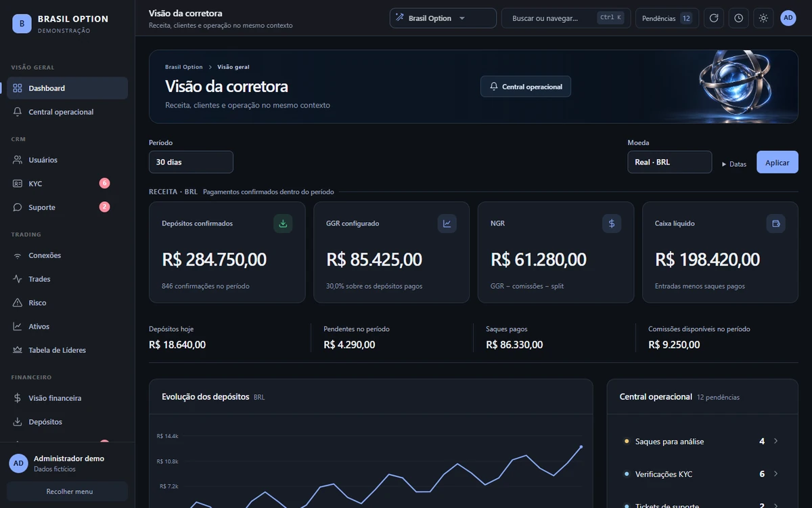Open Depósitos in the Financeiro section
This screenshot has height=508, width=812.
(67, 422)
